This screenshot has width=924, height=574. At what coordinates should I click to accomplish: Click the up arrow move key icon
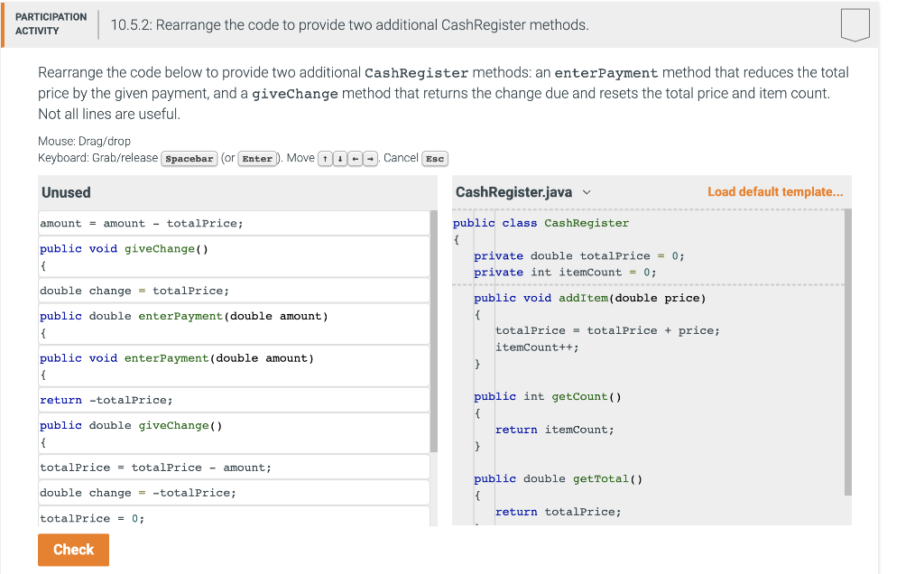click(325, 158)
